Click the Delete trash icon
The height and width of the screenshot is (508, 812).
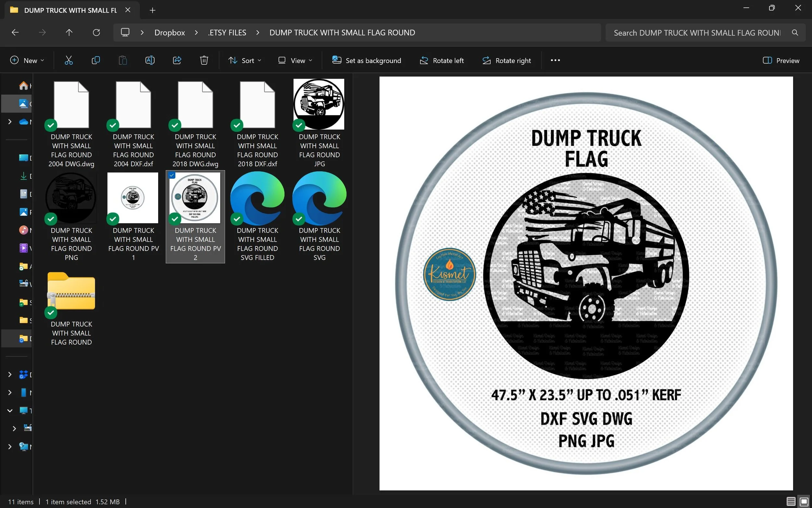(x=204, y=60)
